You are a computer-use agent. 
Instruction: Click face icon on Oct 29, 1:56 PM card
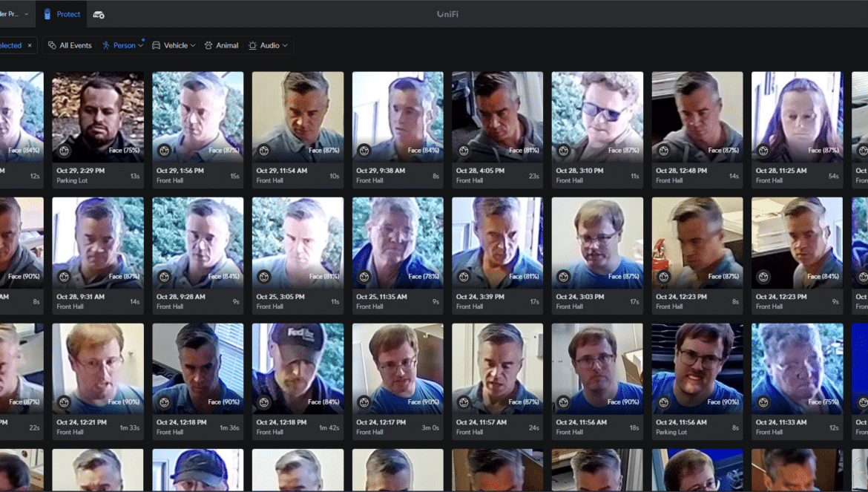(164, 151)
